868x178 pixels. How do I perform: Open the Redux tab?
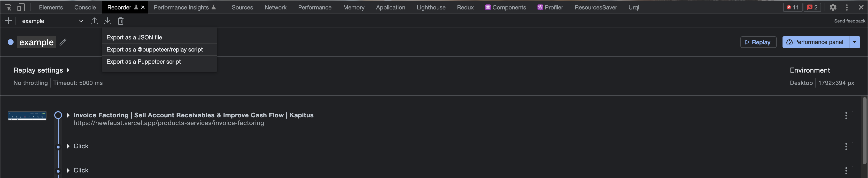[x=465, y=7]
